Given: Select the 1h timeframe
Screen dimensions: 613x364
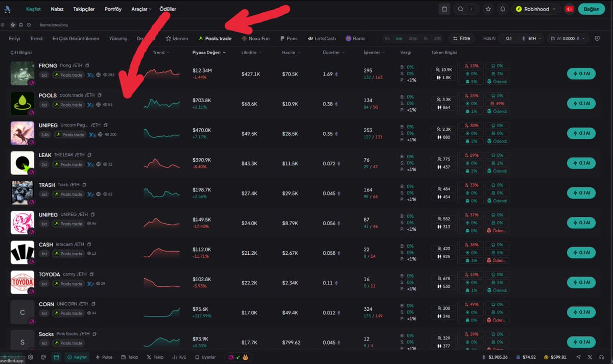Looking at the screenshot, I should [426, 38].
